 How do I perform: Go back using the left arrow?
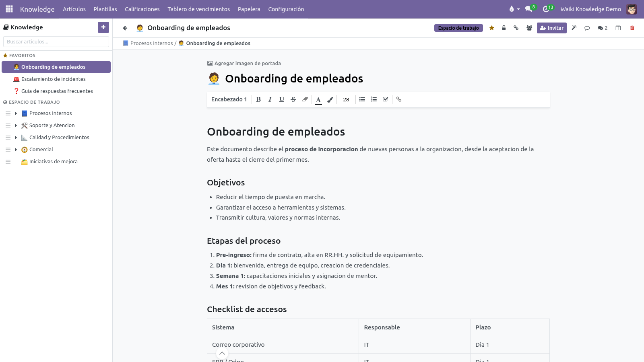pos(125,28)
